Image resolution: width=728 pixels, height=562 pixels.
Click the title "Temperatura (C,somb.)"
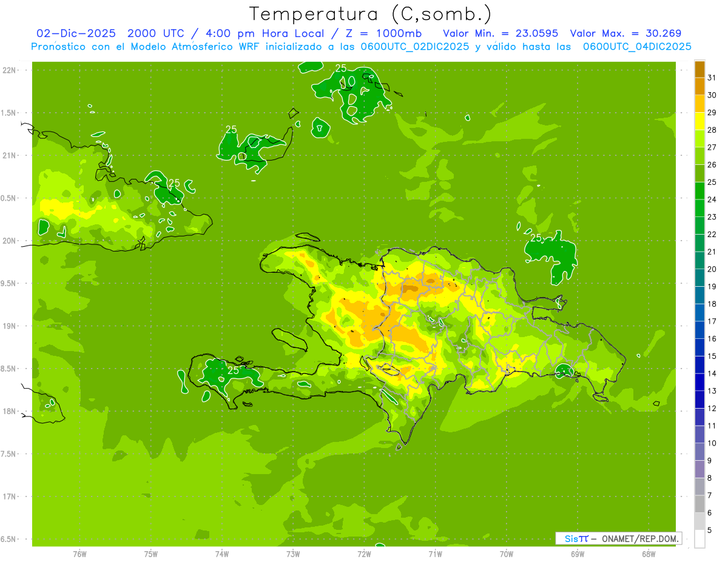pos(371,14)
